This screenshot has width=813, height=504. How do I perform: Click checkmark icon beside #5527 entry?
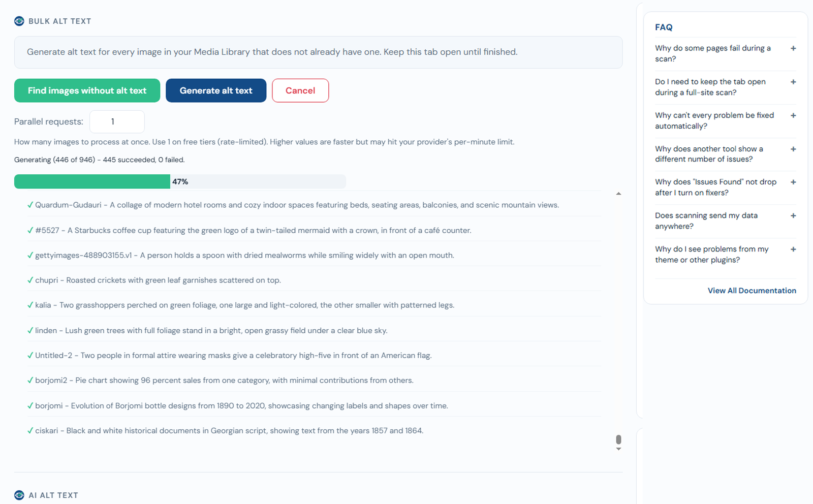coord(30,230)
